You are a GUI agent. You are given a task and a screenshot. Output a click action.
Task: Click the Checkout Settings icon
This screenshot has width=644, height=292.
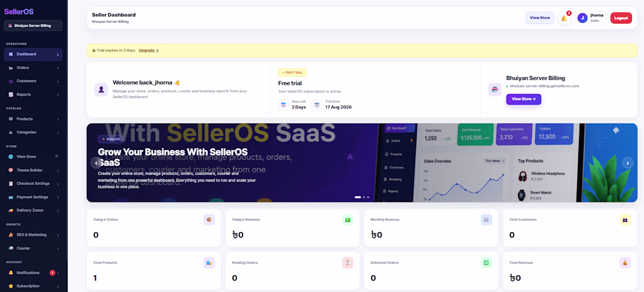tap(11, 184)
